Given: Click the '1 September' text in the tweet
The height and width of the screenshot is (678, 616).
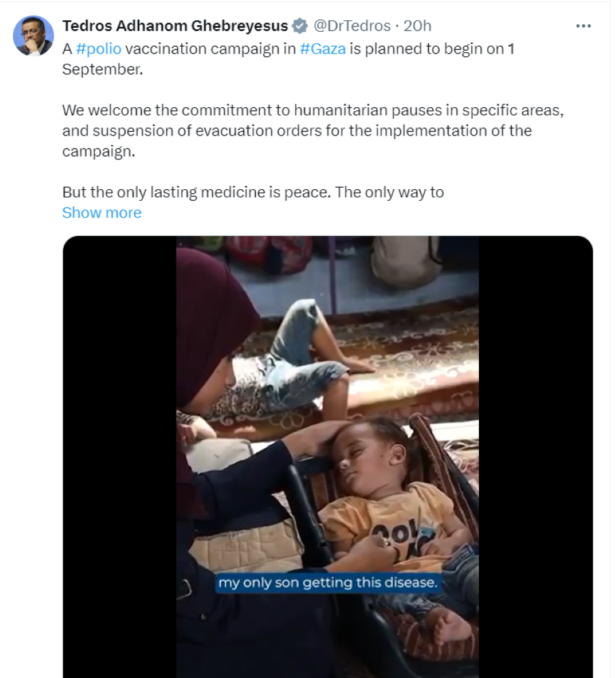Looking at the screenshot, I should (102, 70).
